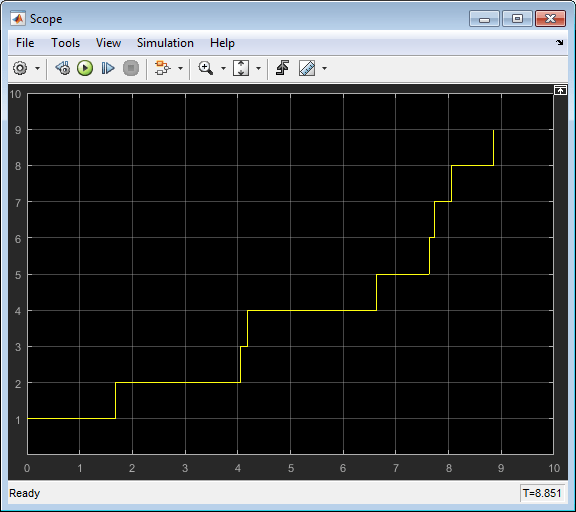Click the Ready status text
Viewport: 576px width, 512px height.
tap(24, 493)
